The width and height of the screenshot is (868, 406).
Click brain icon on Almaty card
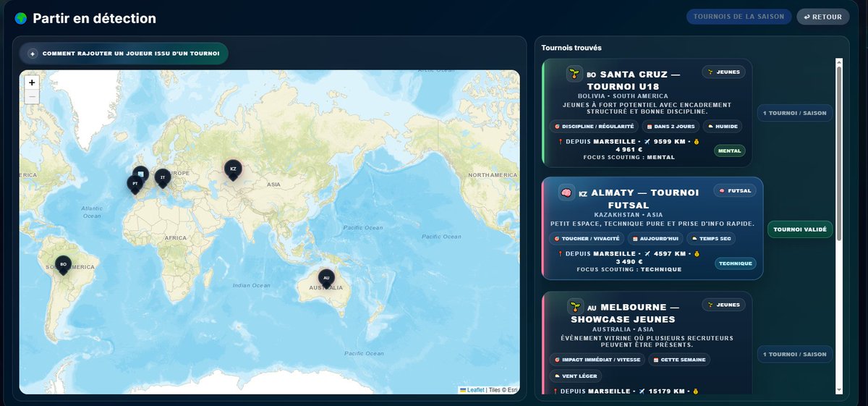[566, 193]
